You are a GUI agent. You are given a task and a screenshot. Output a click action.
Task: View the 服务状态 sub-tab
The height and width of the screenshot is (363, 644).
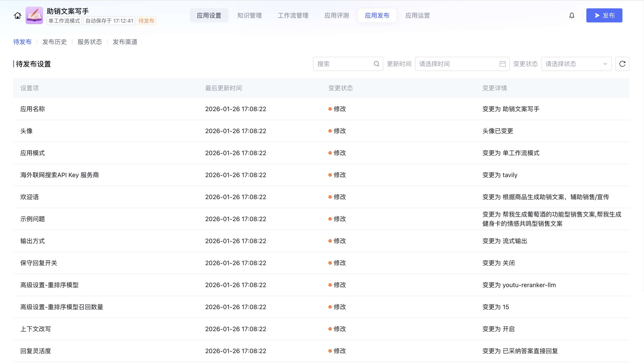(90, 42)
